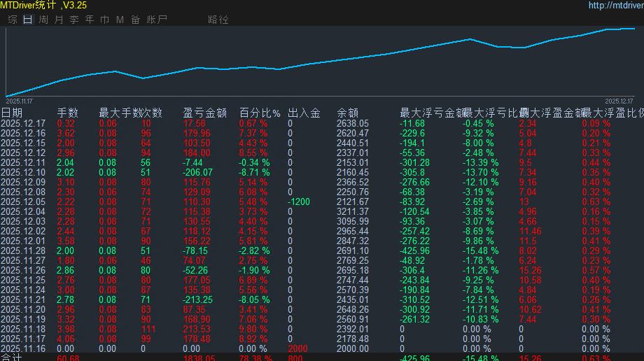Click balance value 3211.37
The height and width of the screenshot is (361, 644).
click(x=352, y=212)
